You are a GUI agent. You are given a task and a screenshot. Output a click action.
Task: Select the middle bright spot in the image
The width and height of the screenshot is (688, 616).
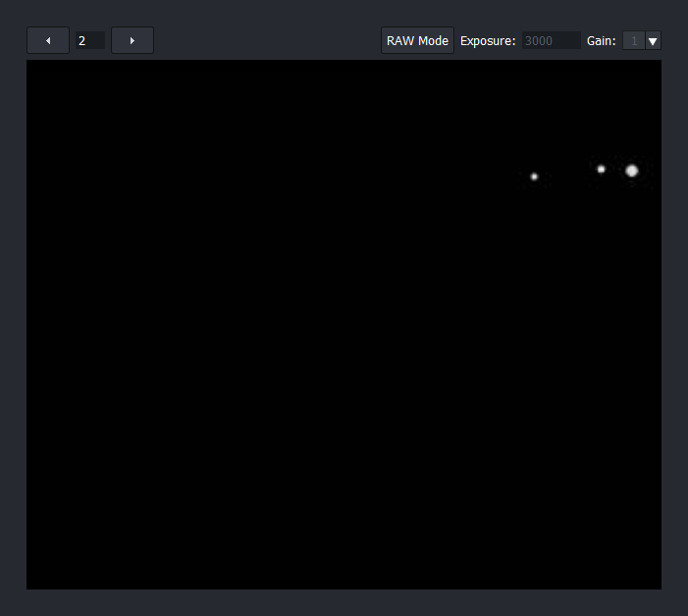click(x=602, y=169)
